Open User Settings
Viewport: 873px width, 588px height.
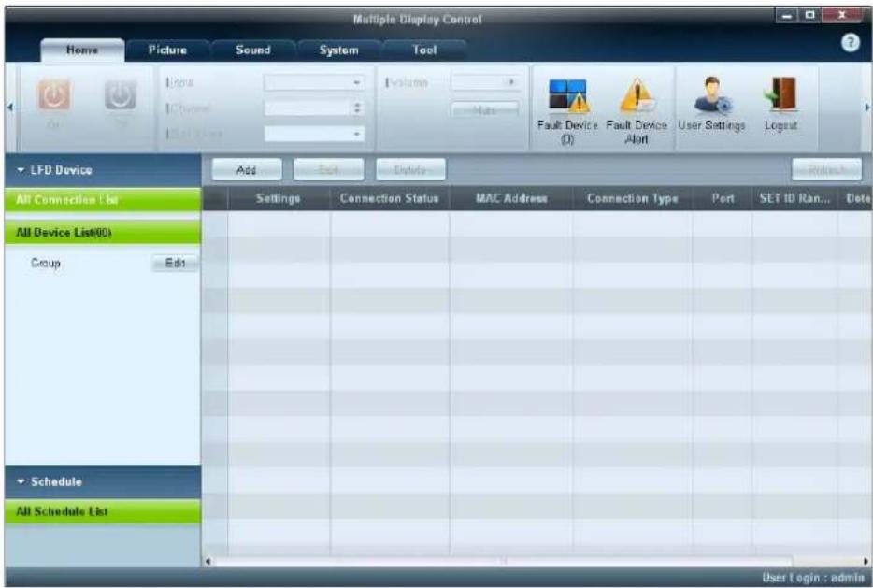click(x=712, y=96)
